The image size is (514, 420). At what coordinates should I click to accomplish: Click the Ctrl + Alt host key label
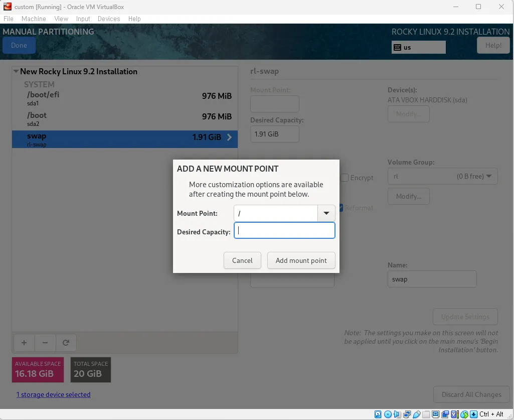tap(491, 414)
